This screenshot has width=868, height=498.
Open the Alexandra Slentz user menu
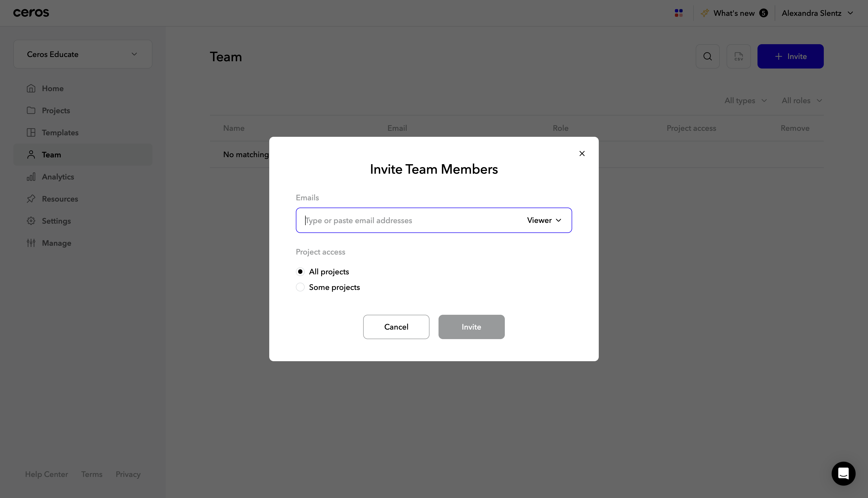click(x=817, y=13)
